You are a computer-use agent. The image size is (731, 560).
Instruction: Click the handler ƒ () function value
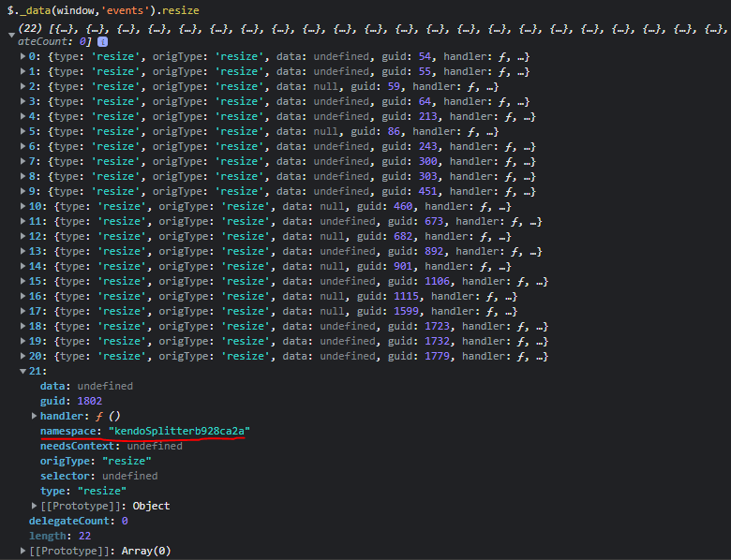[108, 416]
